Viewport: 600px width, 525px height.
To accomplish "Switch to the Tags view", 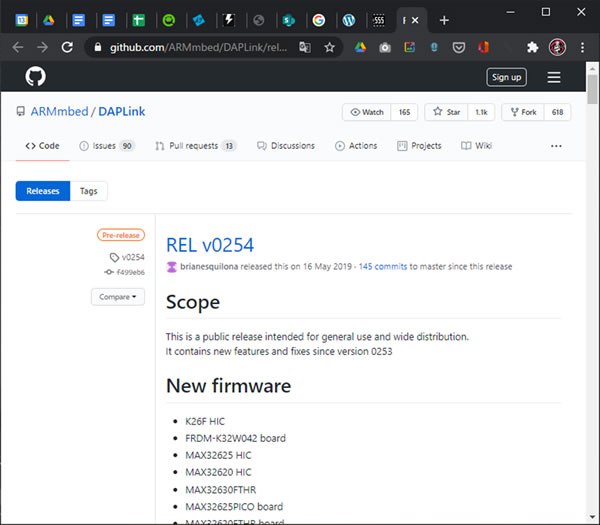I will tap(88, 191).
